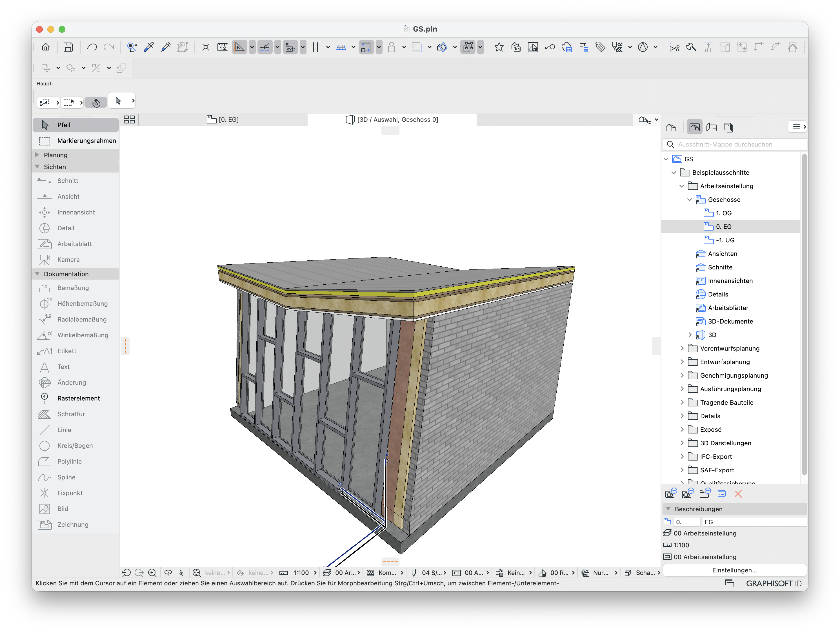This screenshot has height=633, width=840.
Task: Click the GRAPHISOFT ID button
Action: (774, 583)
